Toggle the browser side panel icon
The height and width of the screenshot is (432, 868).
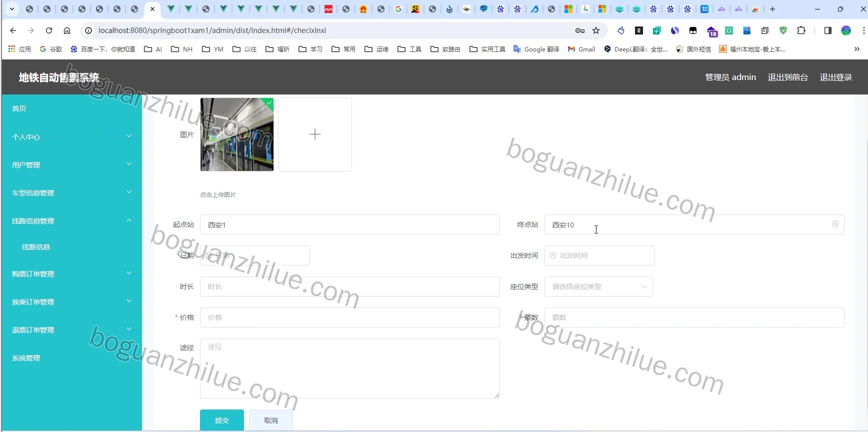tap(827, 30)
